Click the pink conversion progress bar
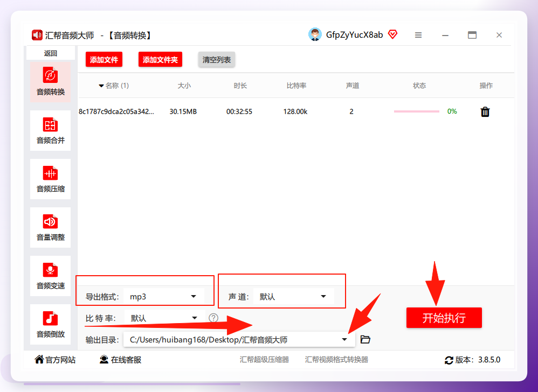The width and height of the screenshot is (538, 392). (x=417, y=111)
